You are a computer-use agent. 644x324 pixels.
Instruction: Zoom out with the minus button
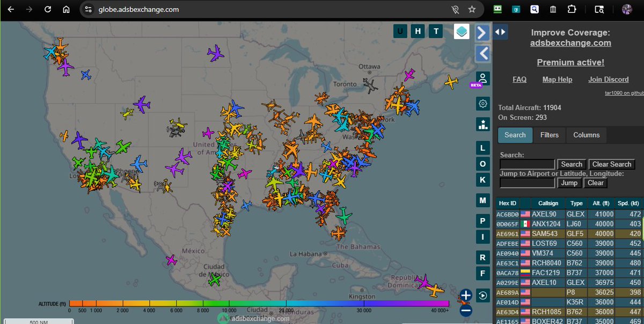pos(465,310)
